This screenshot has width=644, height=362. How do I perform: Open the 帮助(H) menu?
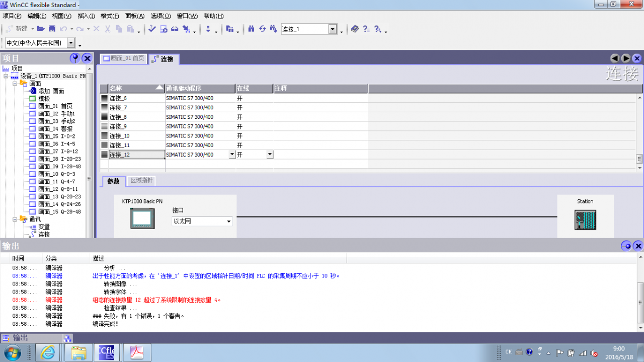coord(214,16)
